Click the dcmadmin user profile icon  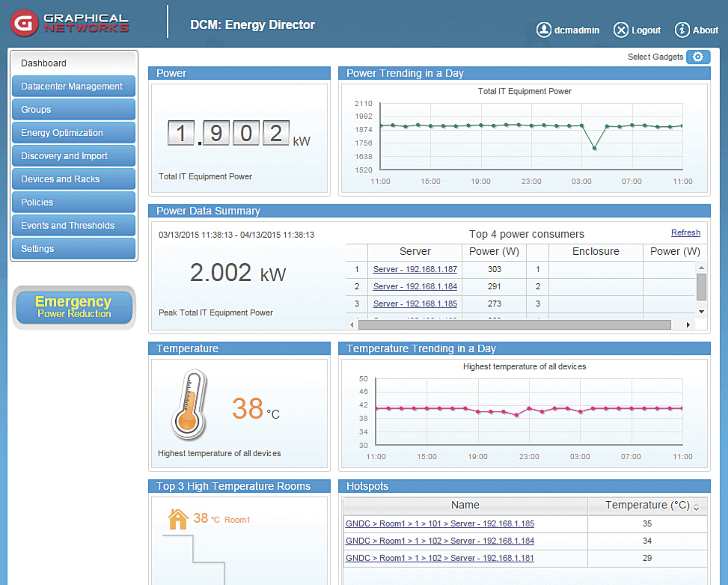[x=544, y=30]
